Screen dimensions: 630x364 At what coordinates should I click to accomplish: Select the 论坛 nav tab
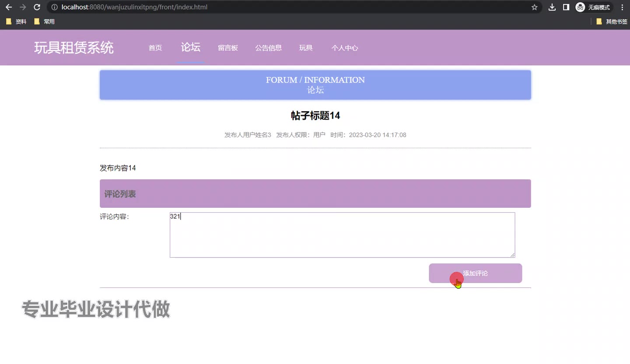tap(191, 47)
